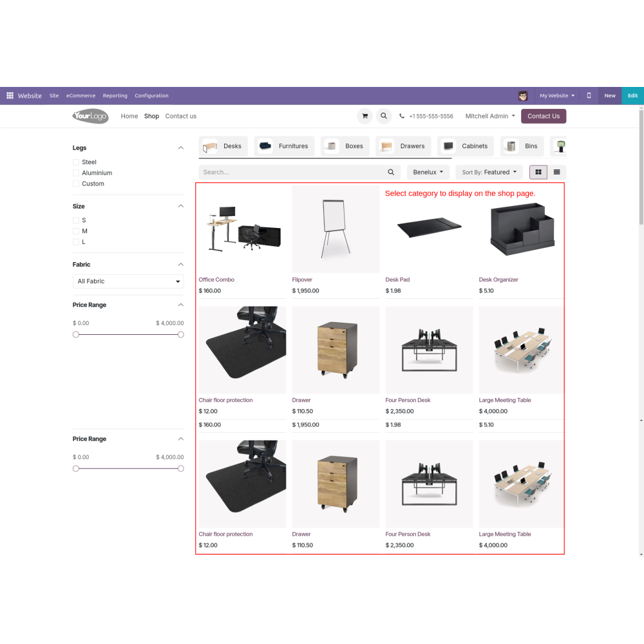Open the All Fabric dropdown
The height and width of the screenshot is (644, 644).
tap(128, 281)
